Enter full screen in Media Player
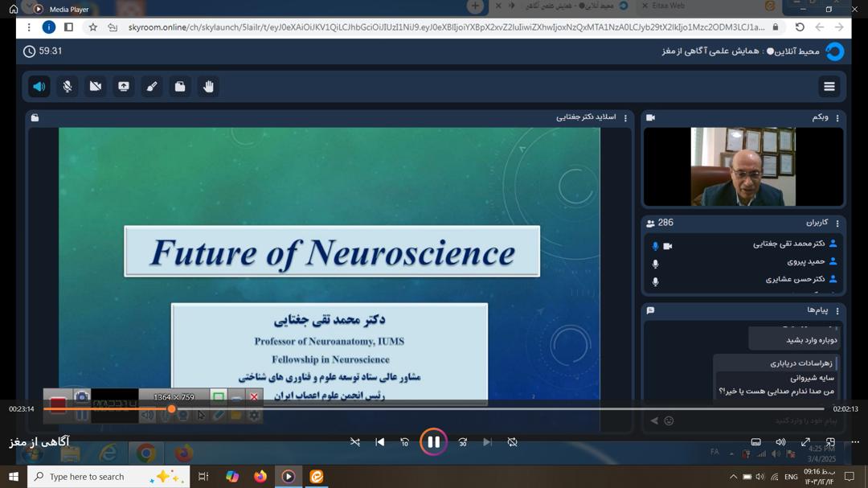This screenshot has width=868, height=488. (x=805, y=442)
